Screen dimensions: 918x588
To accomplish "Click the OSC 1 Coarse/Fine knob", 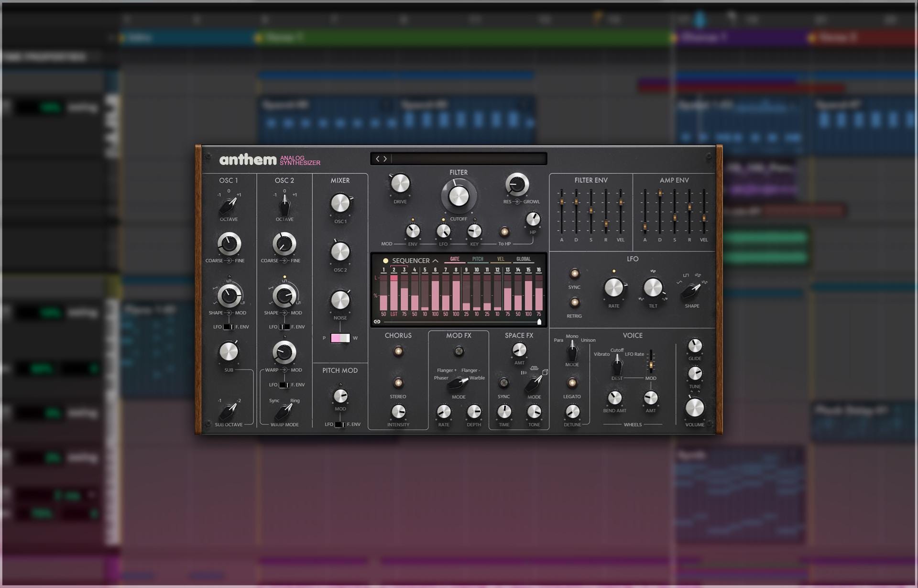I will point(229,244).
